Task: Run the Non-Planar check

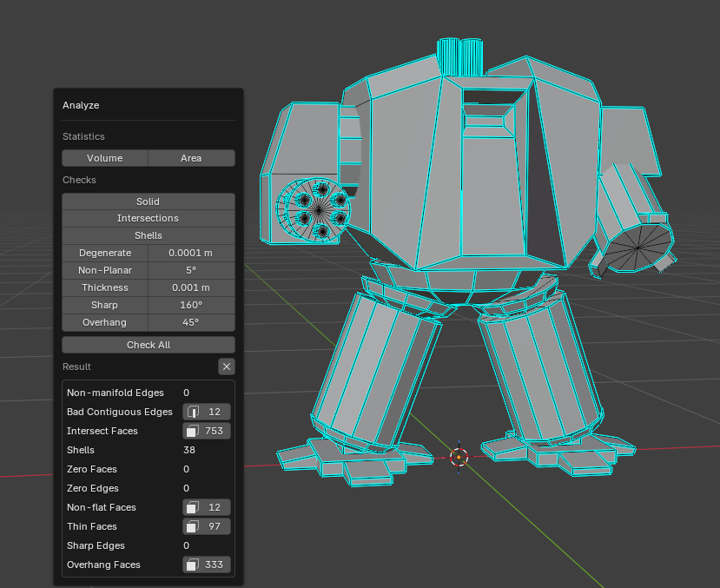Action: [105, 270]
